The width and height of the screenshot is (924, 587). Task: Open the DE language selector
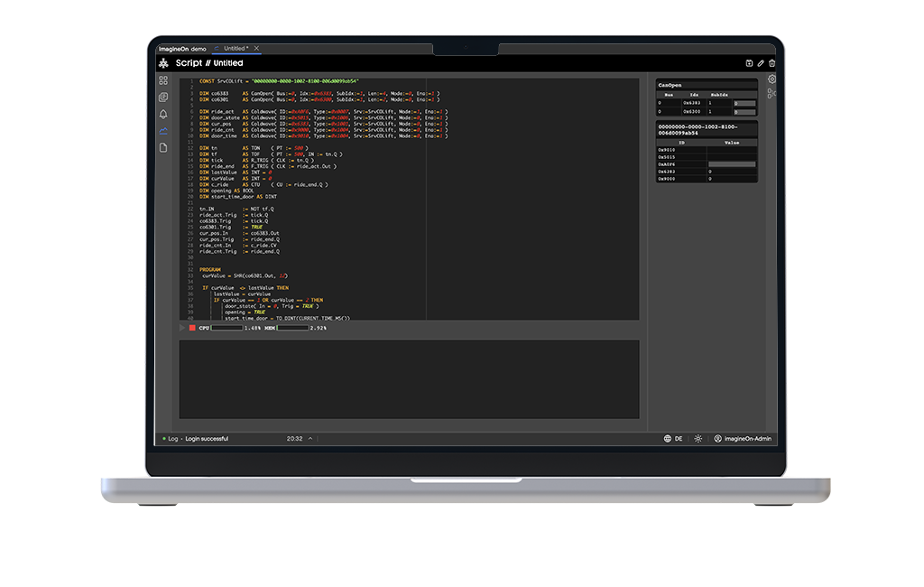coord(673,439)
